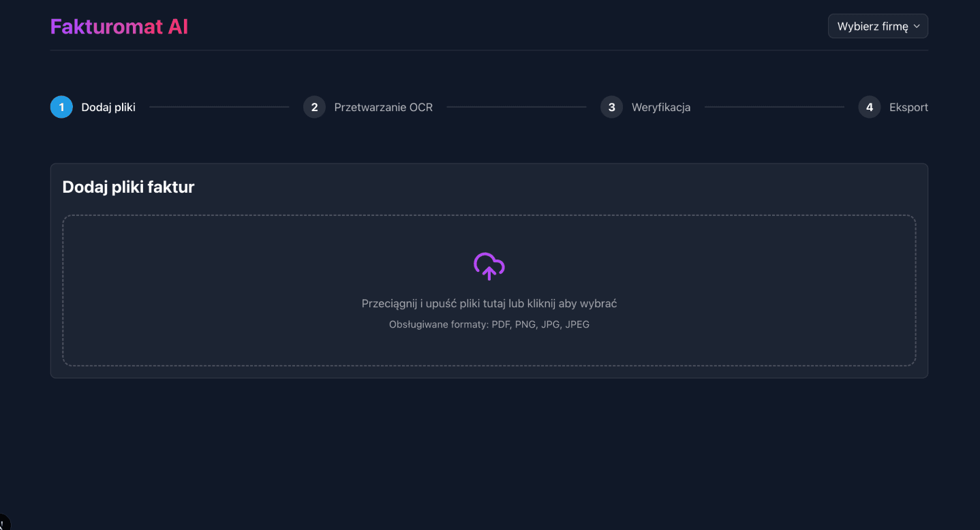Click the round badge in bottom-left corner
This screenshot has width=980, height=530.
(x=3, y=523)
